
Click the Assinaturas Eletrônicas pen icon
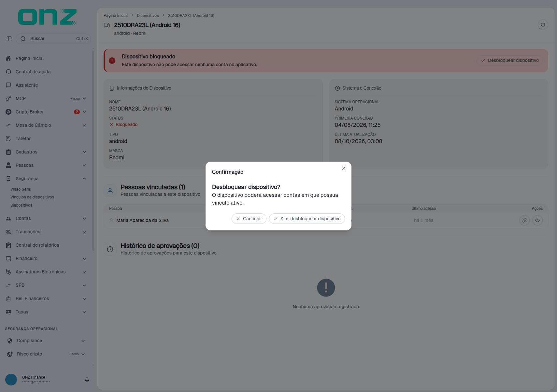click(x=8, y=272)
